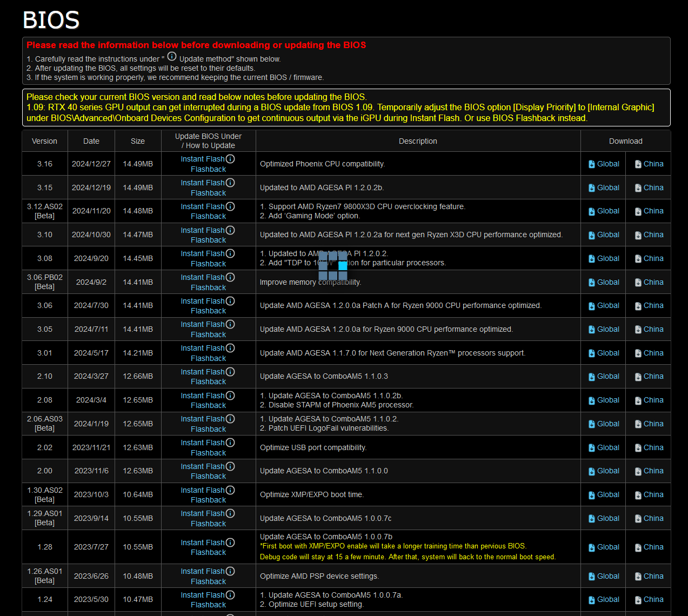Click the Download column header
Image resolution: width=688 pixels, height=616 pixels.
pyautogui.click(x=626, y=141)
